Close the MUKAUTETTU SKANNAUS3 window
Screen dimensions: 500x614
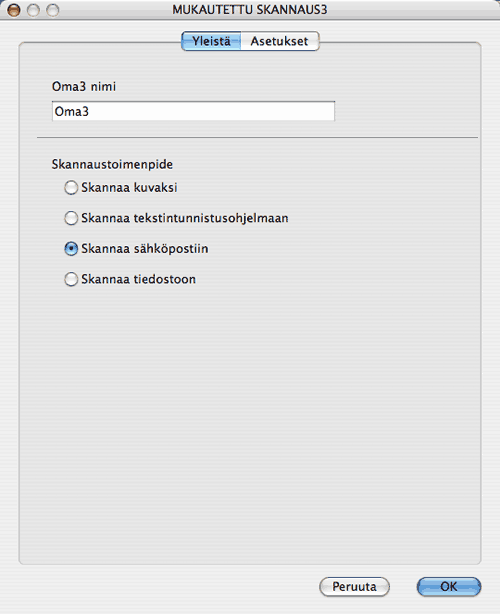click(14, 10)
